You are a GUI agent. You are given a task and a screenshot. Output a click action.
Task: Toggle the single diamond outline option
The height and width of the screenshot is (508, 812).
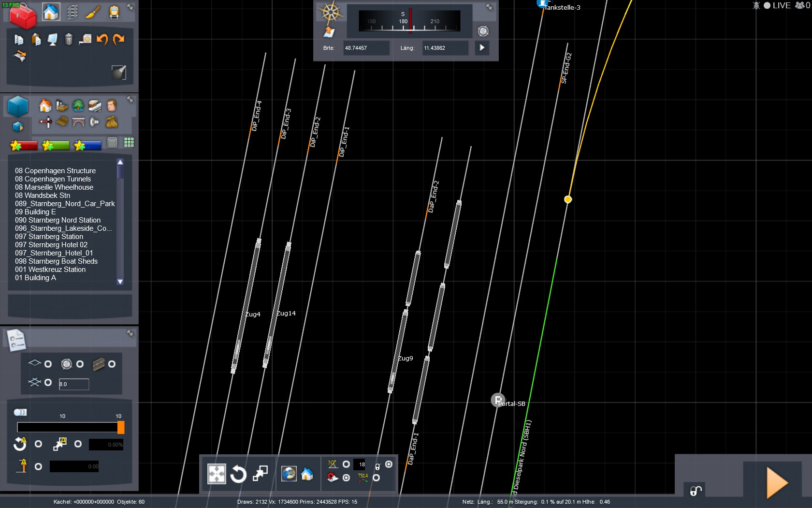click(x=48, y=364)
